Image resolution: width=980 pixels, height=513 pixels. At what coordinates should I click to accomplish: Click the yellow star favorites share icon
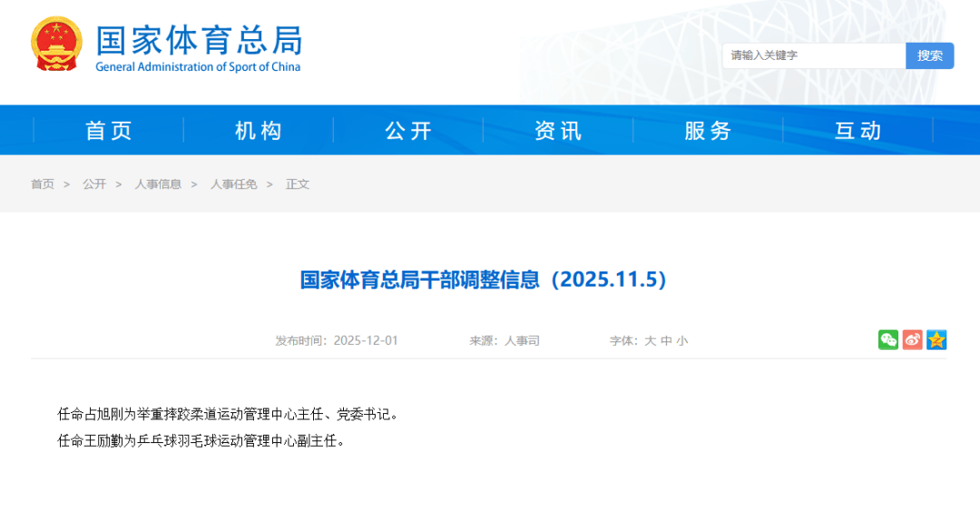[x=936, y=340]
